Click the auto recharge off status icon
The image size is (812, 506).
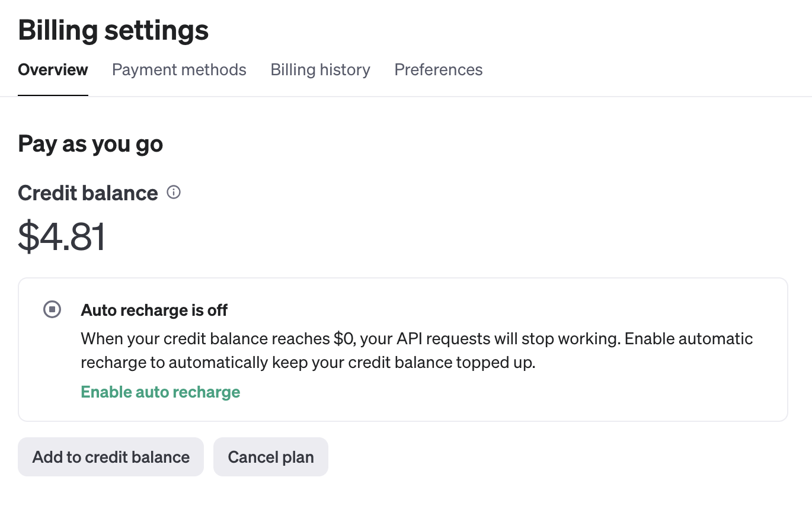(52, 309)
